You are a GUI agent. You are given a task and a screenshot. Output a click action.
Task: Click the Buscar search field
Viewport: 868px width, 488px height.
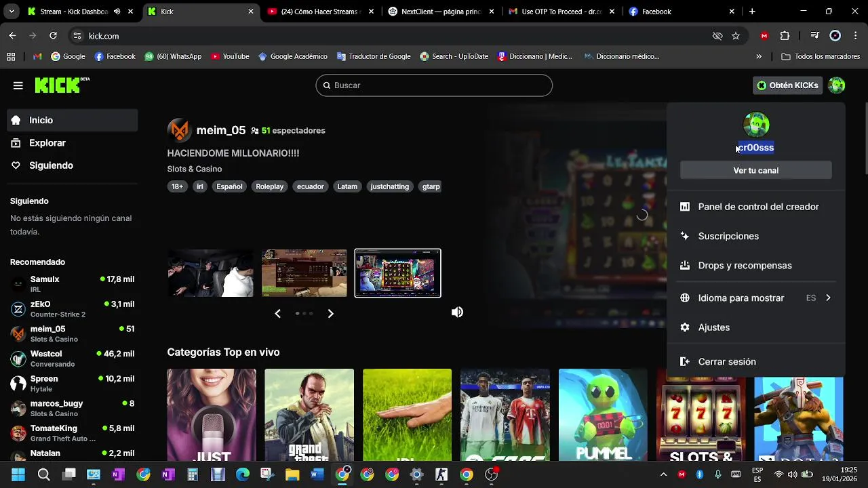(x=434, y=85)
